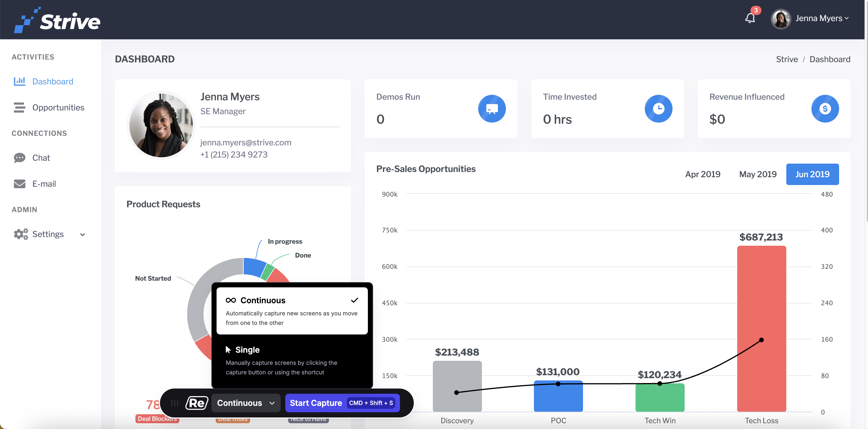Click the red Tech Loss bar
Screen dimensions: 868x429
click(x=761, y=328)
